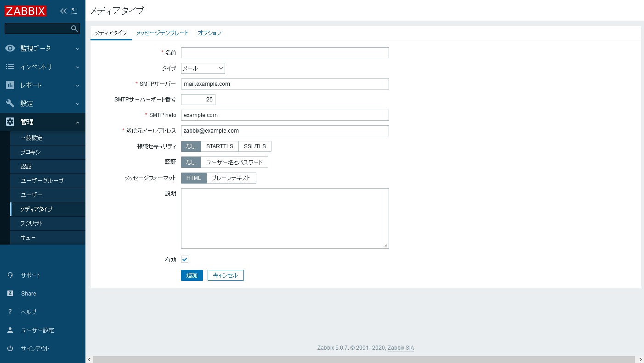Open ユーザーグループ in the sidebar
Viewport: 644px width, 363px height.
(x=48, y=181)
